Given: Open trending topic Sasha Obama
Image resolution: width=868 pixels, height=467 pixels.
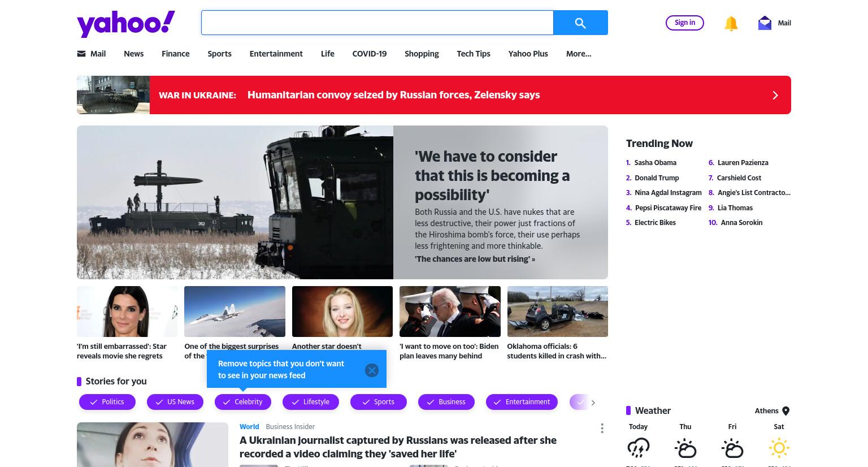Looking at the screenshot, I should (x=656, y=163).
